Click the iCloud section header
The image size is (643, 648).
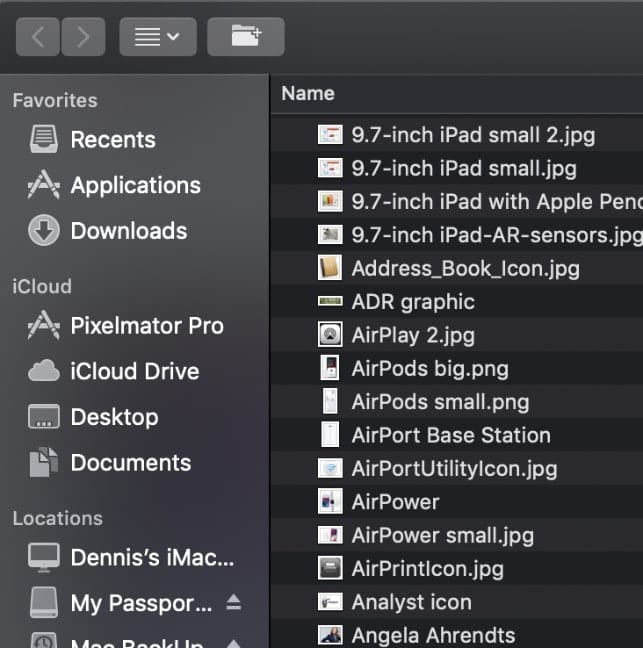click(x=42, y=287)
